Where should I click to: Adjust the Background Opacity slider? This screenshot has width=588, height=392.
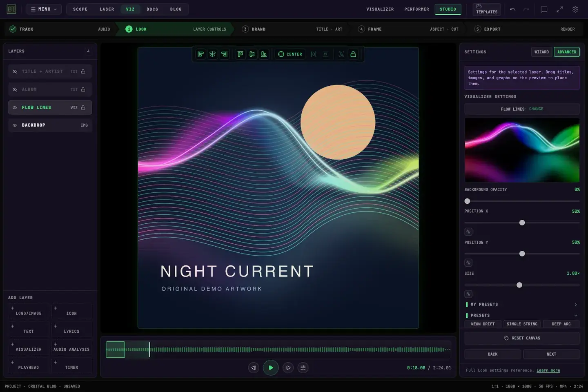[522, 201]
